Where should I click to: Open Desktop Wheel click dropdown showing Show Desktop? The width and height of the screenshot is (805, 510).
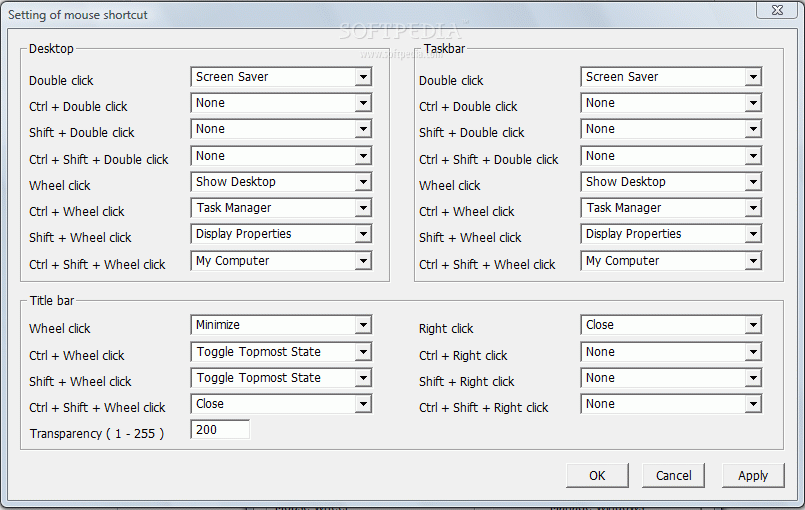pos(281,182)
